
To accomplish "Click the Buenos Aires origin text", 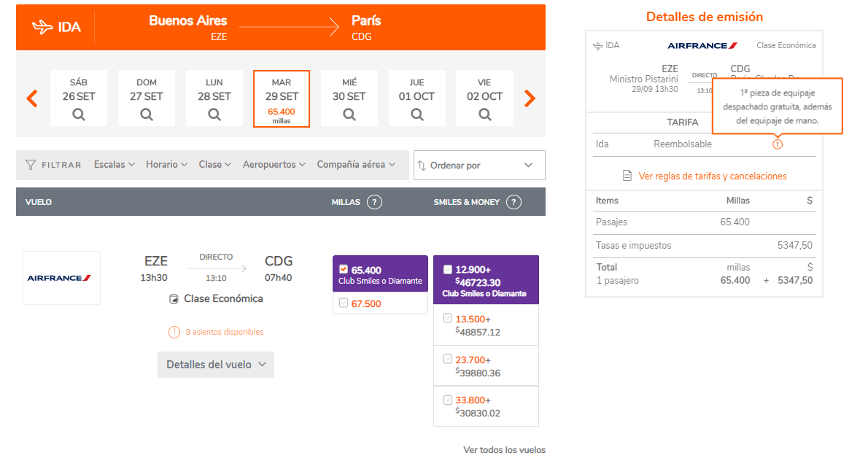I will 187,21.
